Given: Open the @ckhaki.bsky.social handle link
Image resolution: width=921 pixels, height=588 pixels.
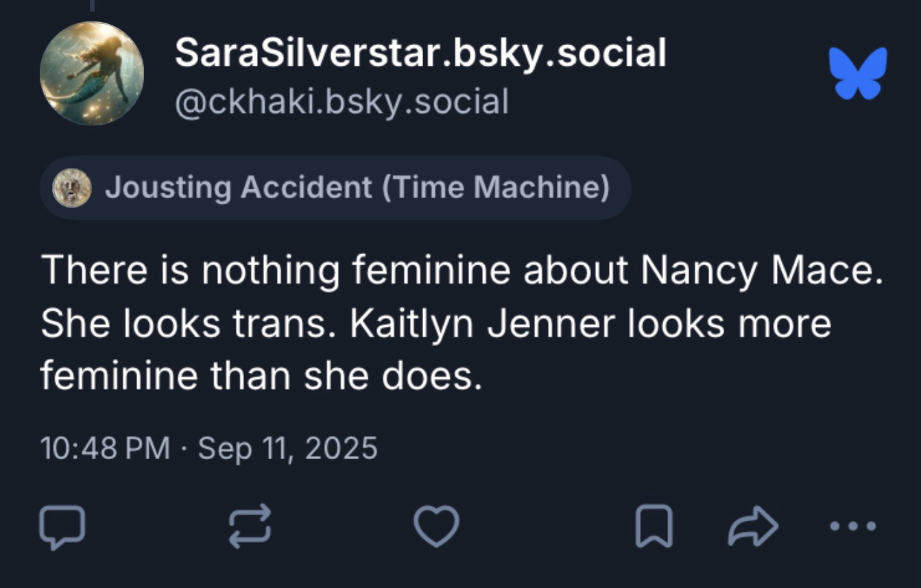Looking at the screenshot, I should pyautogui.click(x=342, y=102).
